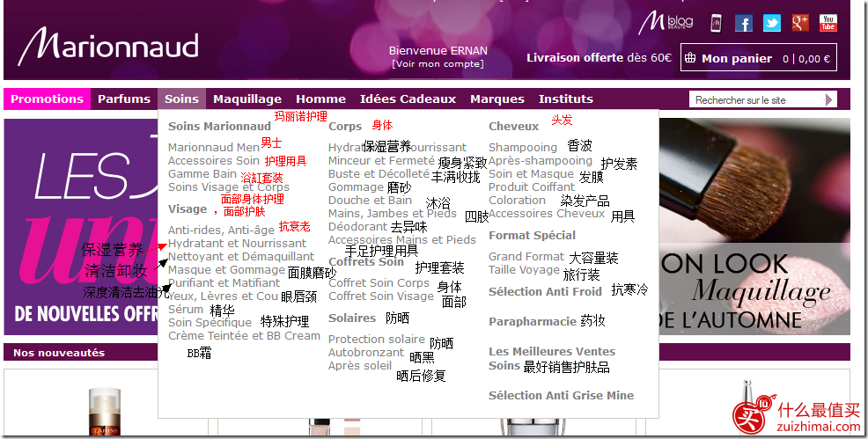
Task: Open the Taille Voyage link
Action: coord(524,270)
